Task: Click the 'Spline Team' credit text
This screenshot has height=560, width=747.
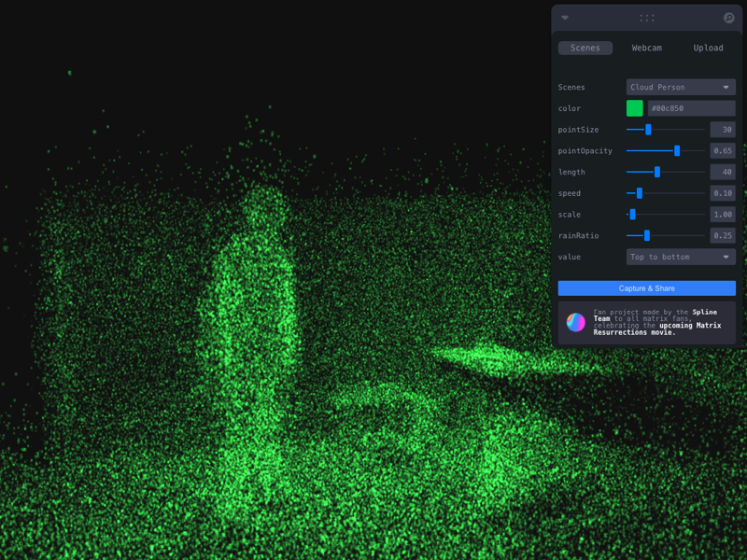Action: [655, 315]
